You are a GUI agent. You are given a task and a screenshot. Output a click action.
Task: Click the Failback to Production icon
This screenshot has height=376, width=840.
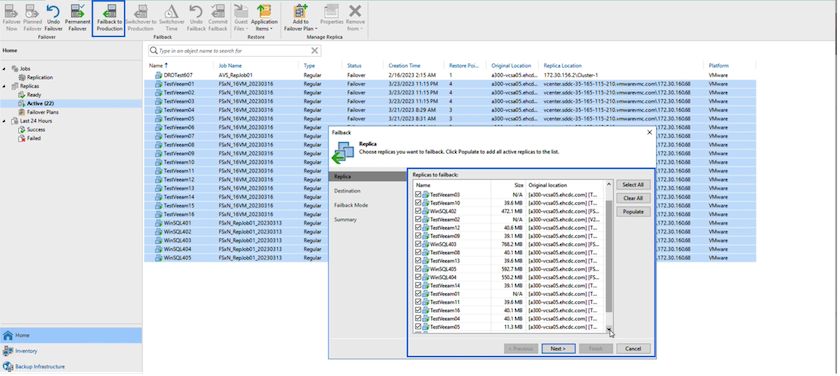pos(109,11)
